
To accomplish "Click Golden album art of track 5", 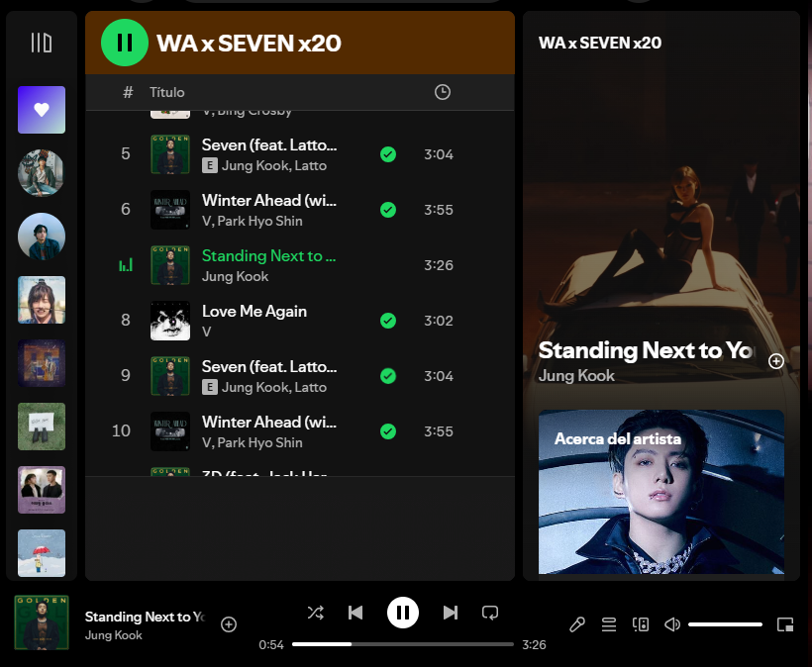I will 170,154.
